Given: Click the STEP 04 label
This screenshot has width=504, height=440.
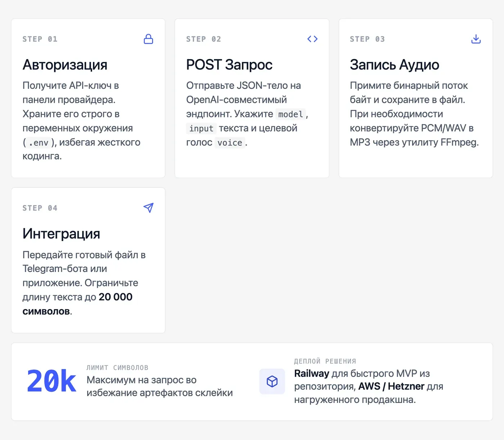Looking at the screenshot, I should tap(40, 208).
